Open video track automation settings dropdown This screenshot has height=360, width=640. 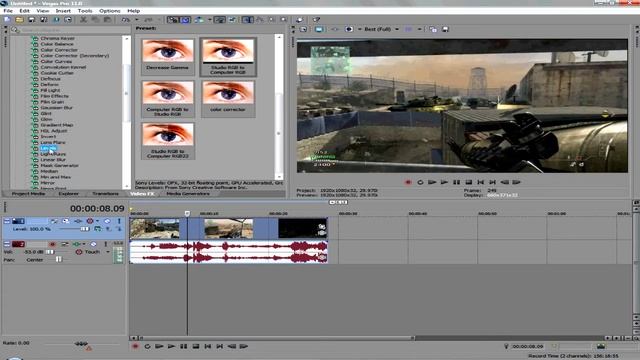pos(98,221)
